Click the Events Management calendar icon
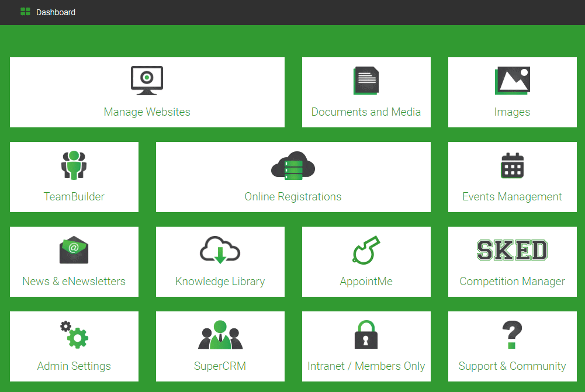The height and width of the screenshot is (392, 585). (513, 165)
